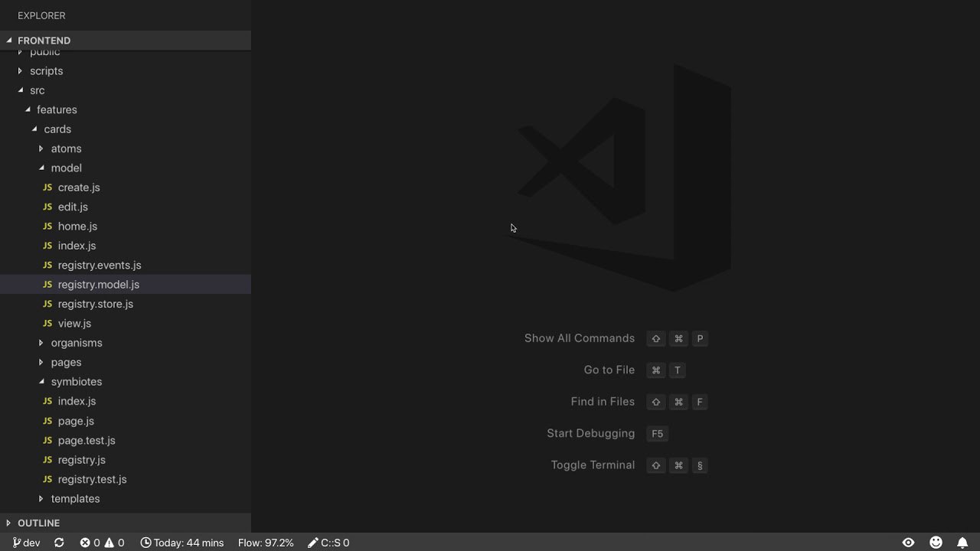Click the Flow: 97.2% status item
This screenshot has height=551, width=980.
tap(266, 543)
